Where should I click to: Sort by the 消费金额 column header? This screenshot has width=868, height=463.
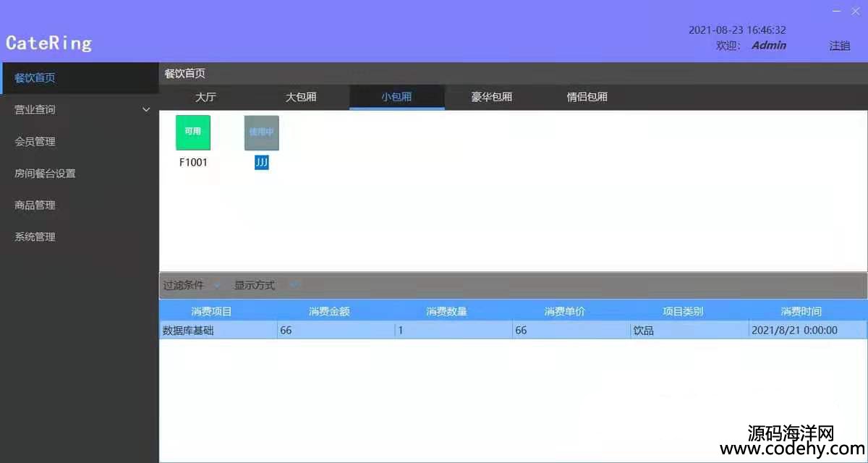(x=329, y=312)
